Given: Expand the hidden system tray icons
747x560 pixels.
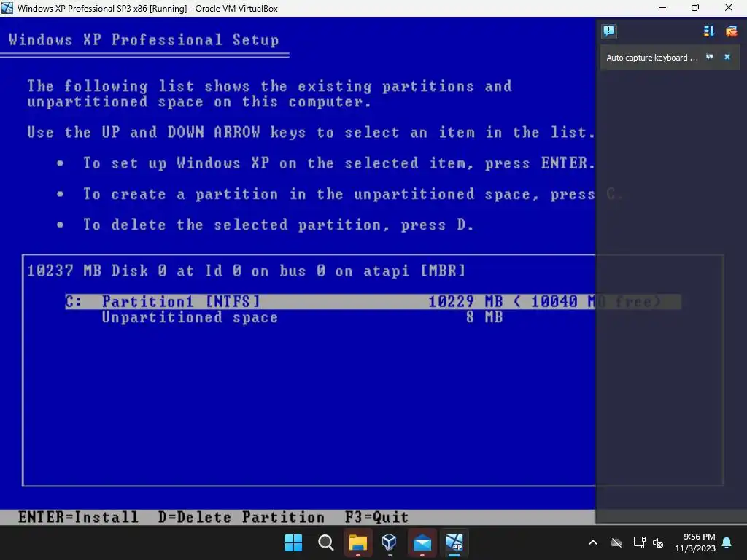Looking at the screenshot, I should 593,542.
